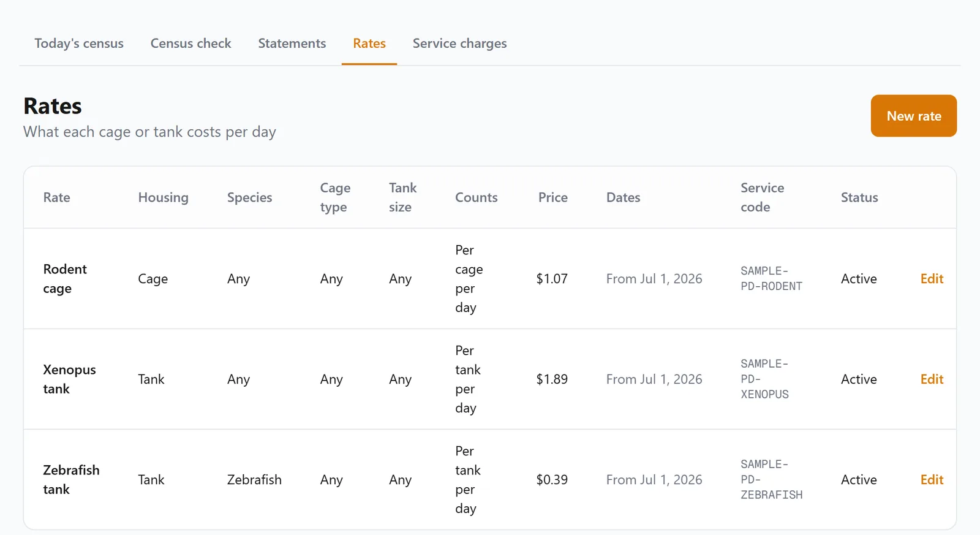Click the Xenopus tank row's Tank housing cell
980x535 pixels.
click(151, 379)
